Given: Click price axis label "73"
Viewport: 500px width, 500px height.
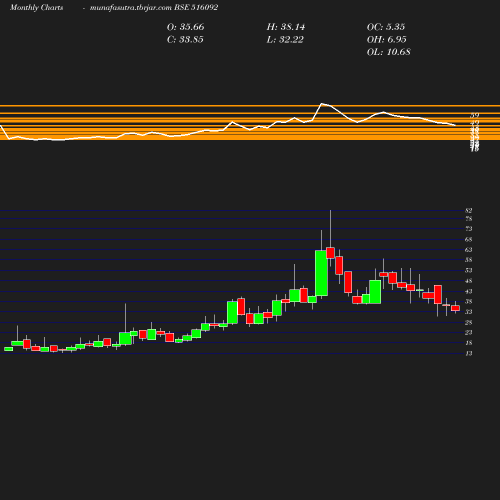Looking at the screenshot, I should tap(469, 229).
